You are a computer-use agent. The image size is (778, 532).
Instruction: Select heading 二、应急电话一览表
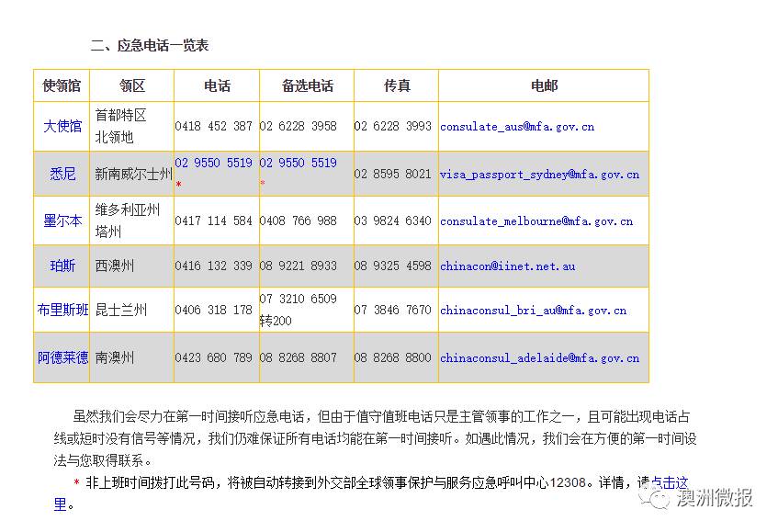tap(150, 46)
